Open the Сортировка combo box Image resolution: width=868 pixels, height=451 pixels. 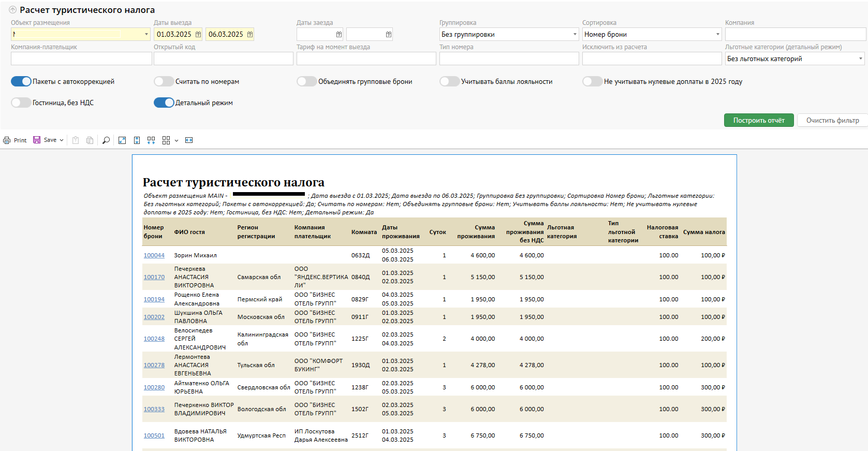717,34
